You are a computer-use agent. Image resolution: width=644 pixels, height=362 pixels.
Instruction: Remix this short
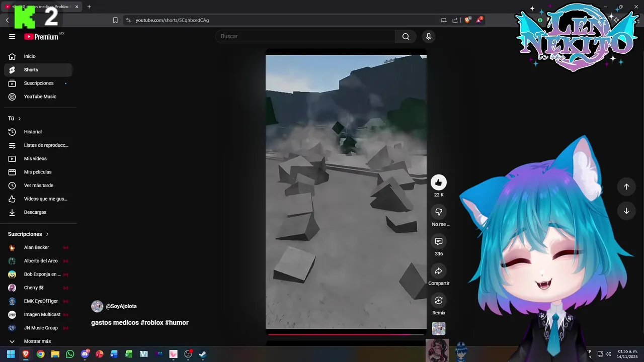point(439,300)
